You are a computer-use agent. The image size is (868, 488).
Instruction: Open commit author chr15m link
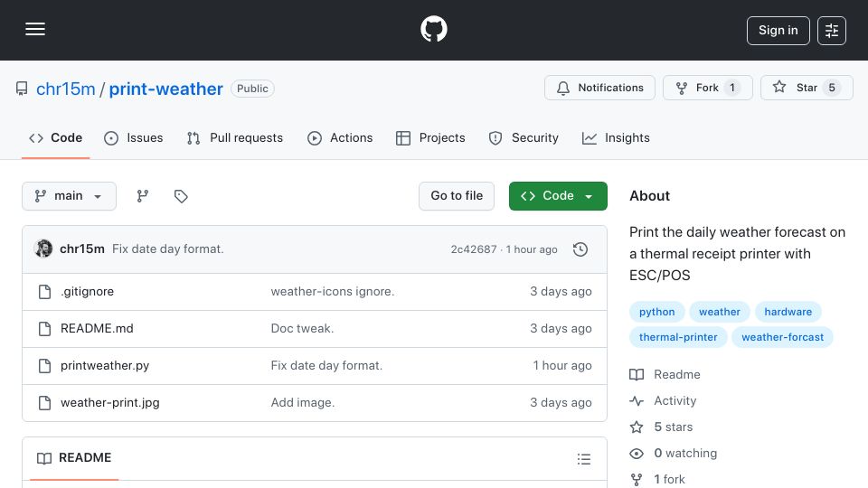tap(82, 249)
